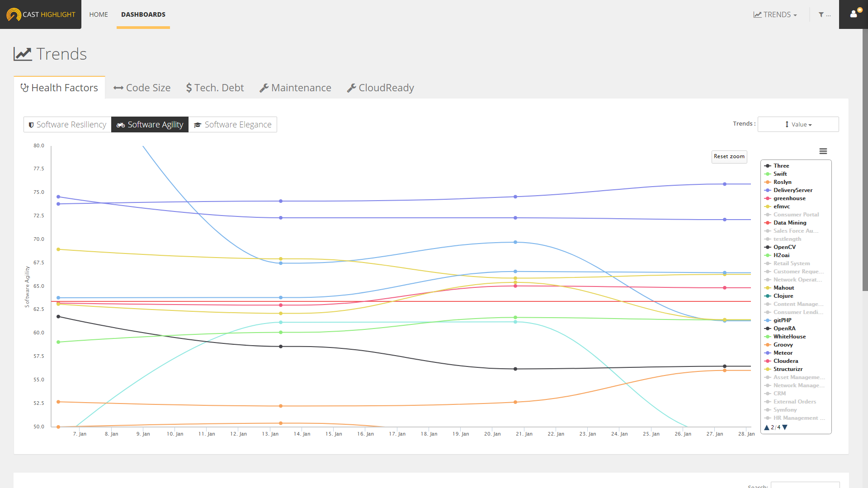Show Network Manage... series

point(795,385)
